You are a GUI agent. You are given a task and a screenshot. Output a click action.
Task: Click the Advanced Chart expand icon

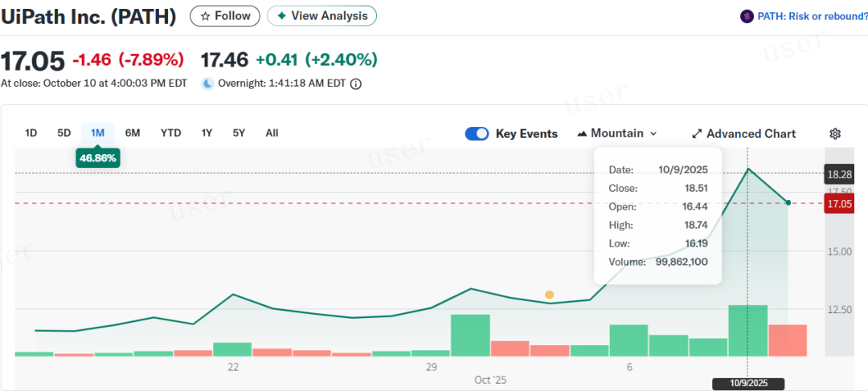click(697, 134)
